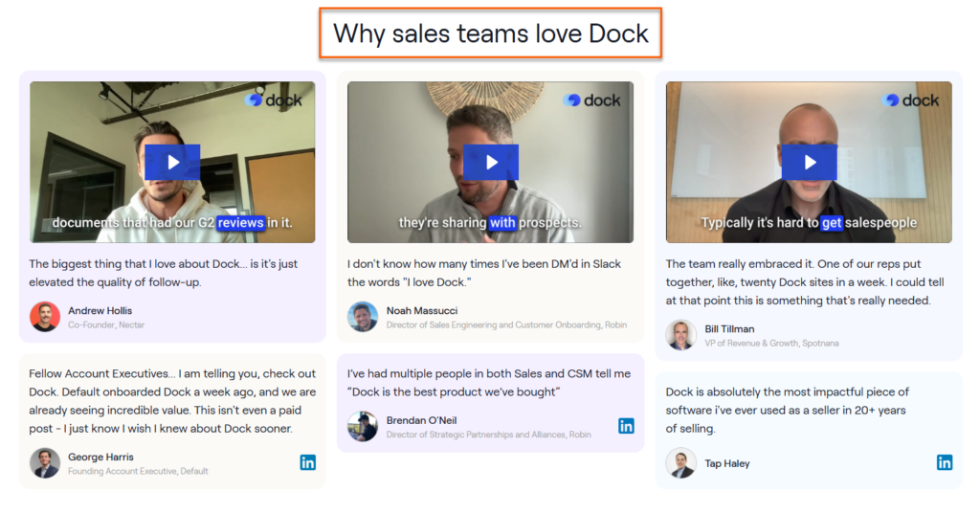
Task: Select the name Tap Haley
Action: [x=727, y=463]
